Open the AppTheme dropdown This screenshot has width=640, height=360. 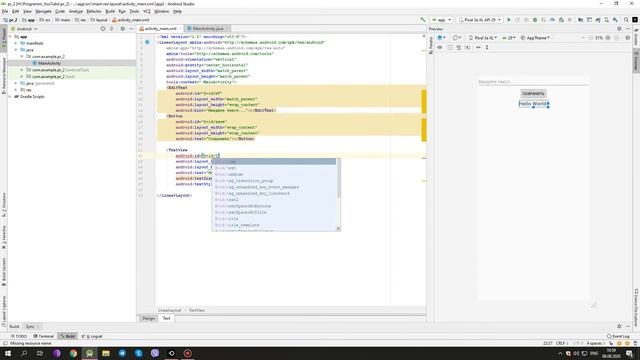pyautogui.click(x=535, y=38)
